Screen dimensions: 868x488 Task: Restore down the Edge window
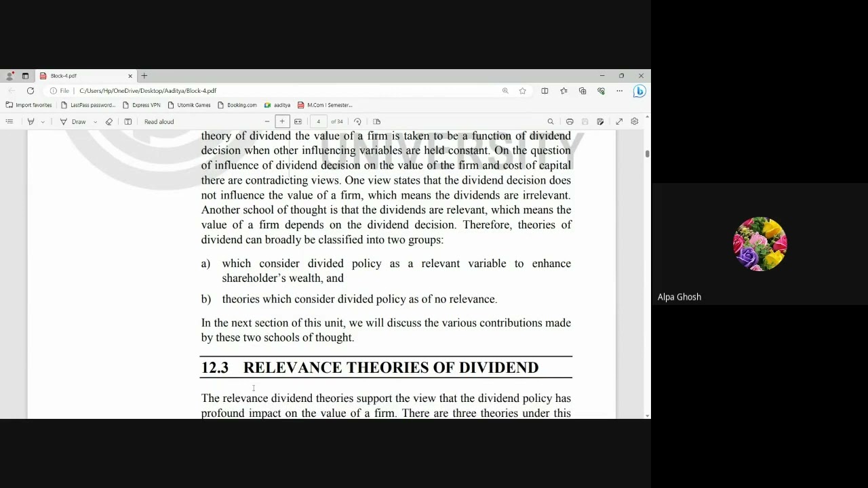(621, 76)
